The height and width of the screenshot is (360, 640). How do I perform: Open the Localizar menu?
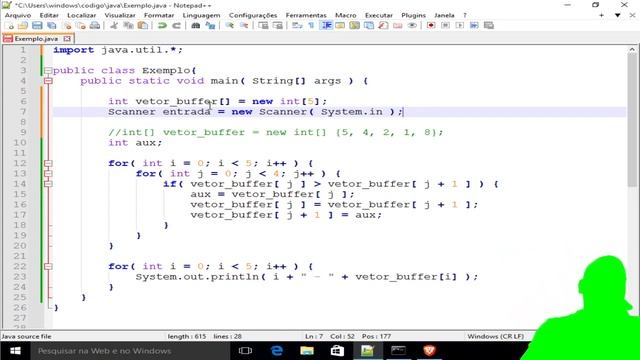[82, 15]
